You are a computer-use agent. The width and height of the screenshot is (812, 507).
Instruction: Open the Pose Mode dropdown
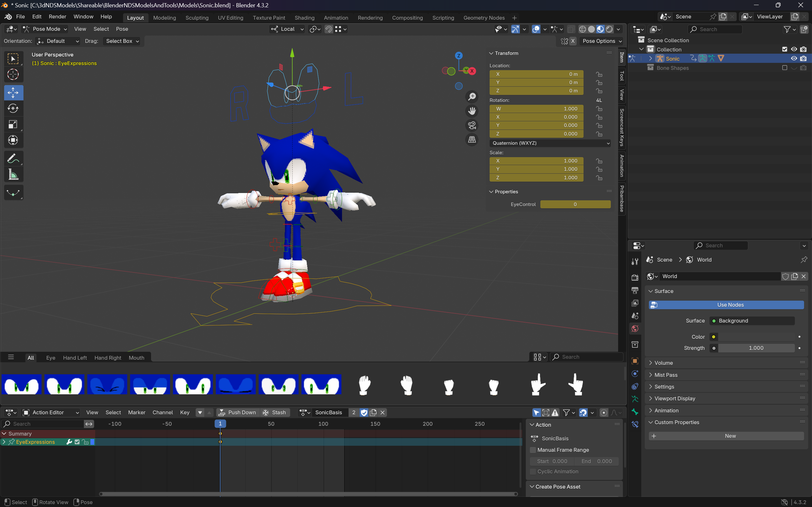45,29
